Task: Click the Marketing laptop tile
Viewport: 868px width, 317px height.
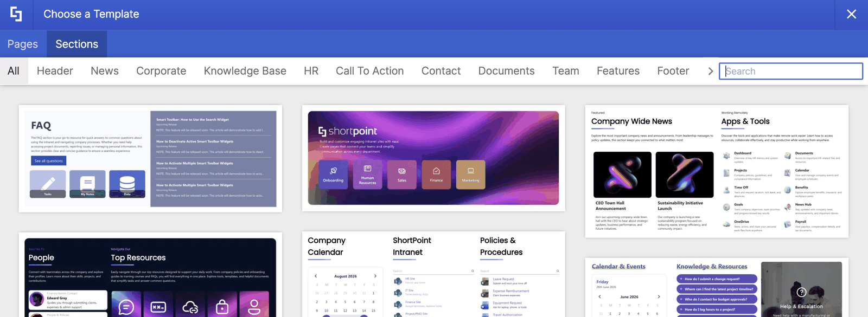Action: [471, 174]
